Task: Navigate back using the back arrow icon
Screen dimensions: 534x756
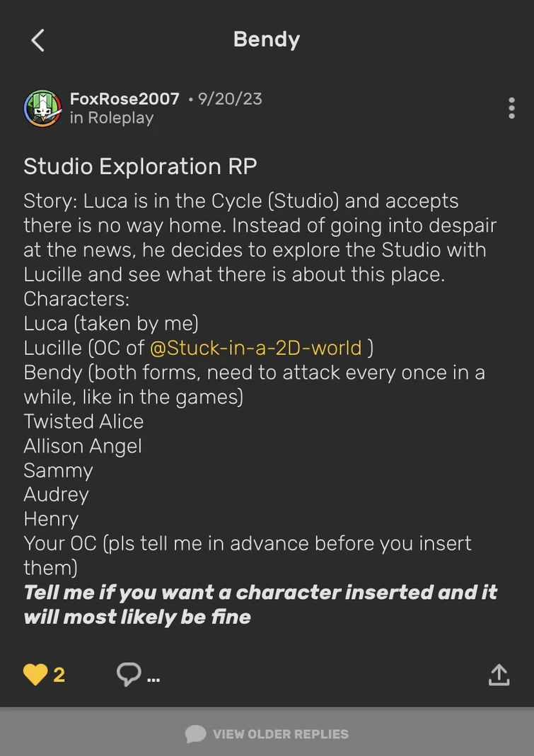Action: tap(37, 39)
